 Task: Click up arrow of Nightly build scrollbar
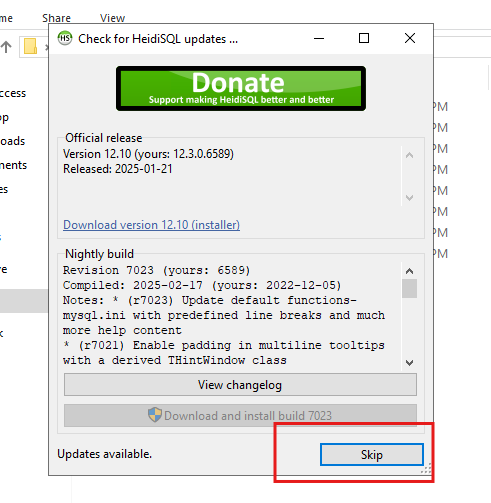pos(409,271)
